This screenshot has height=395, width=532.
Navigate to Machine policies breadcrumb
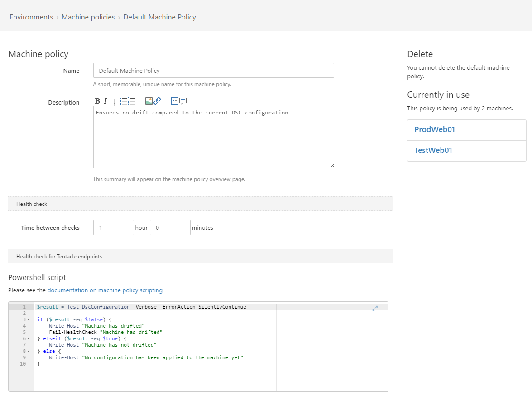pos(88,17)
